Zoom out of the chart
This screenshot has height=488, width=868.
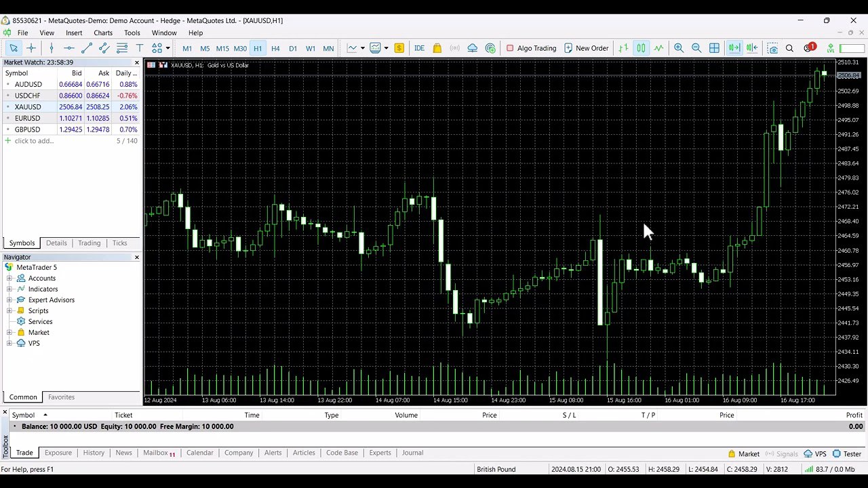tap(696, 48)
